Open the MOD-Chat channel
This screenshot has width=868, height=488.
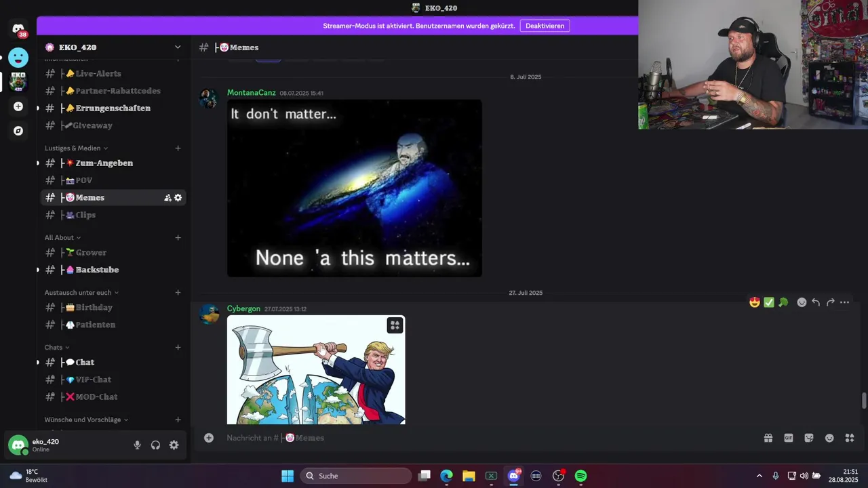coord(113,397)
